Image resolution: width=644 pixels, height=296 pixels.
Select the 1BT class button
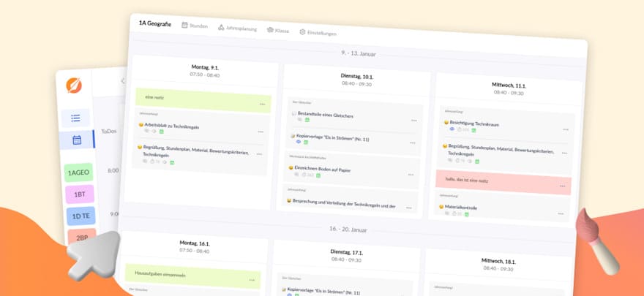pyautogui.click(x=79, y=194)
